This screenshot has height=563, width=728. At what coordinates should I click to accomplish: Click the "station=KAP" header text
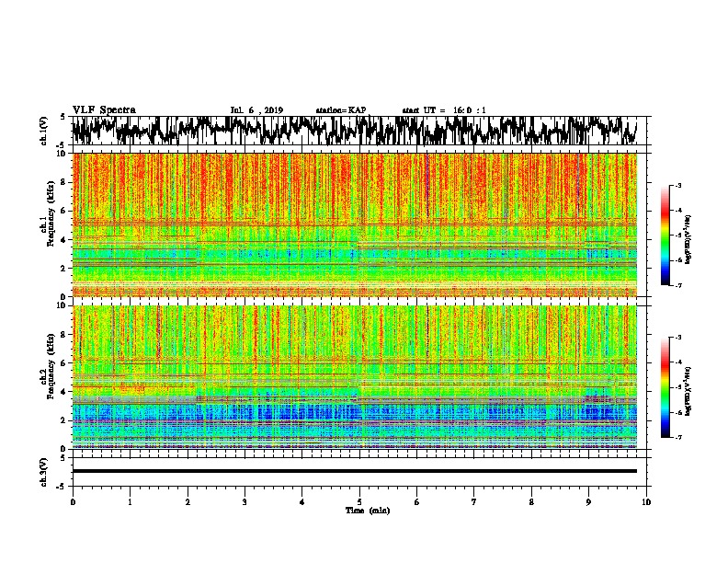tap(341, 110)
